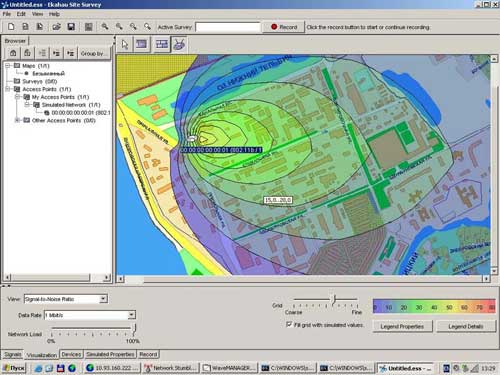The image size is (500, 375).
Task: Select the arrow pointer map tool
Action: [x=125, y=44]
